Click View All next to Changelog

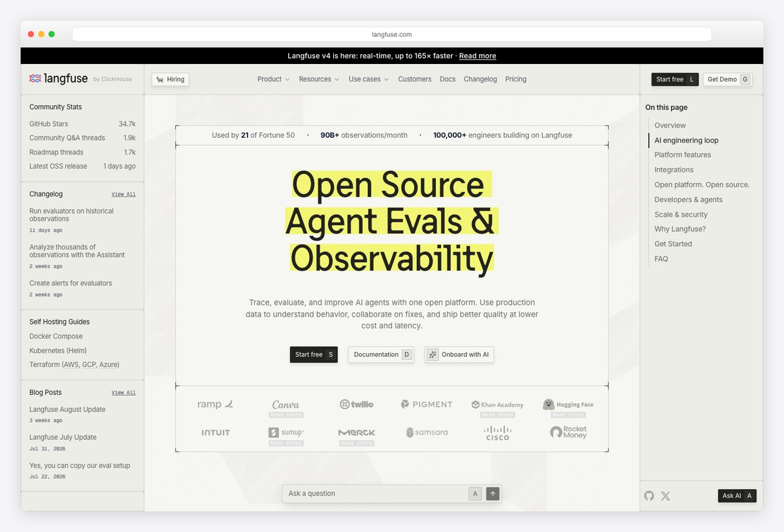point(123,195)
